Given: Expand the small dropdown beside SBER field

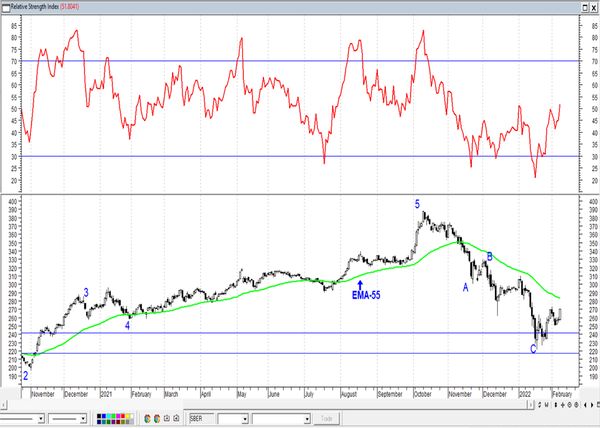Looking at the screenshot, I should click(243, 418).
